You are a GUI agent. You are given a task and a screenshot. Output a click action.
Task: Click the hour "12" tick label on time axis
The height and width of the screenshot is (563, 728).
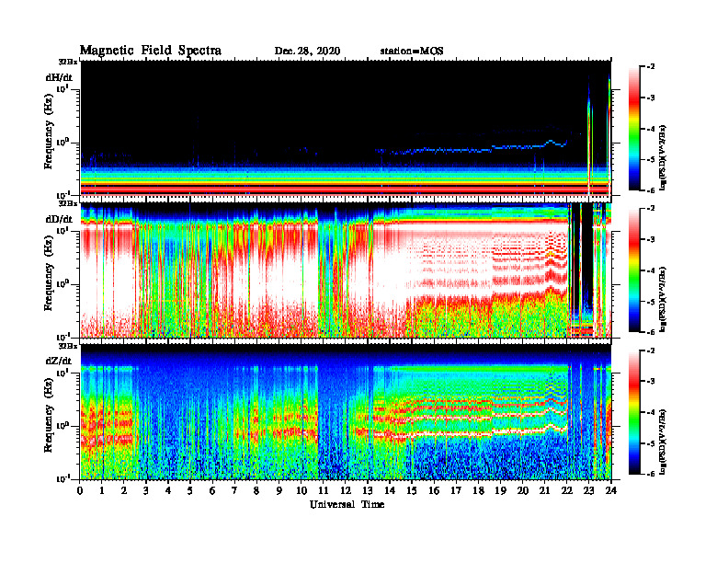[346, 491]
